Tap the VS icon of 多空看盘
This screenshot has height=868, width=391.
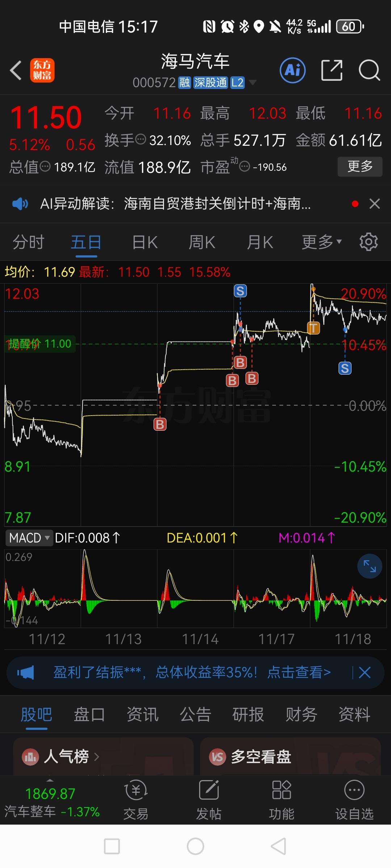point(218,757)
